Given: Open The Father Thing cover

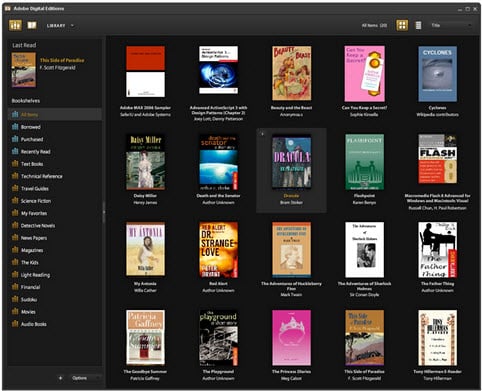Looking at the screenshot, I should (437, 250).
